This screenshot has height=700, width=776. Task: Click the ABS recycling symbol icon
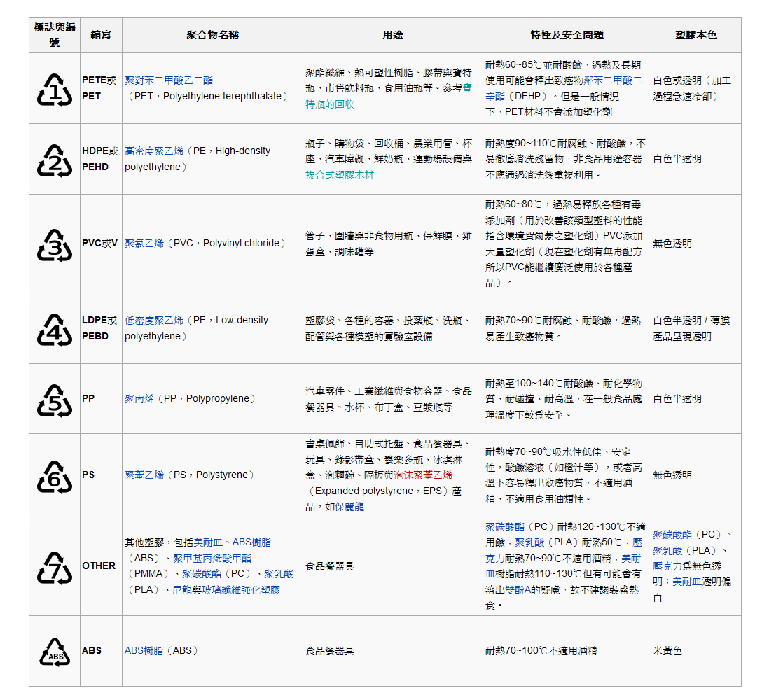tap(55, 651)
